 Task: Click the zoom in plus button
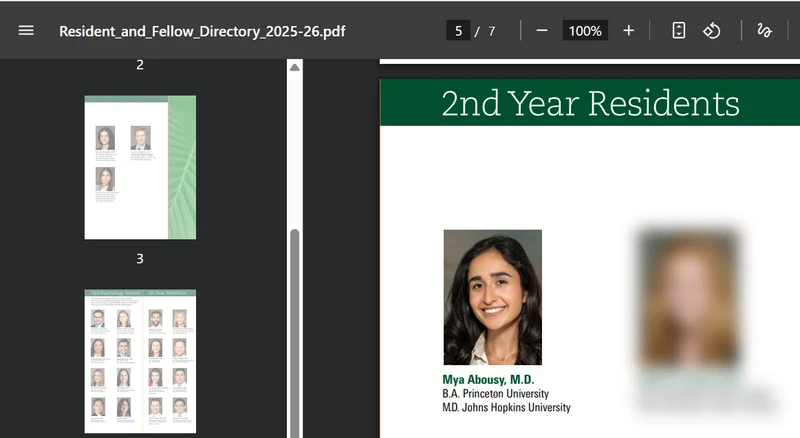point(629,31)
